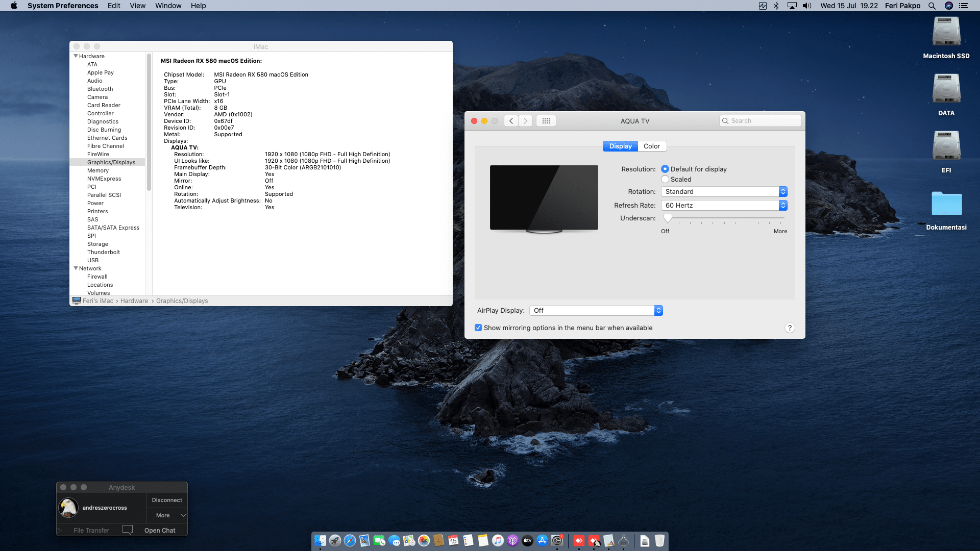Open Safari in the dock
Viewport: 980px width, 551px height.
tap(350, 541)
